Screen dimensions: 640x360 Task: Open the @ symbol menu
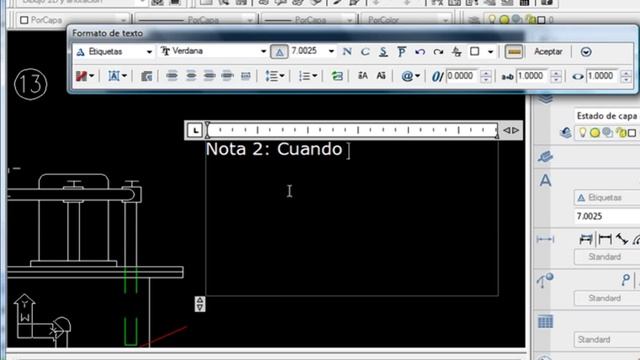coord(410,76)
